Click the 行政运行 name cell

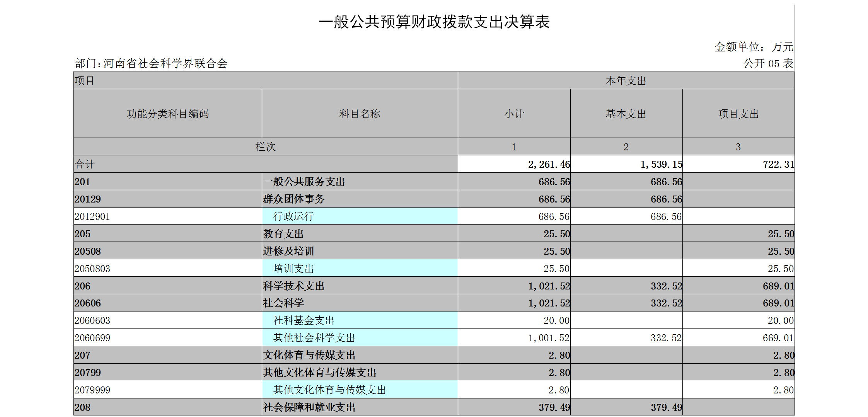(360, 216)
